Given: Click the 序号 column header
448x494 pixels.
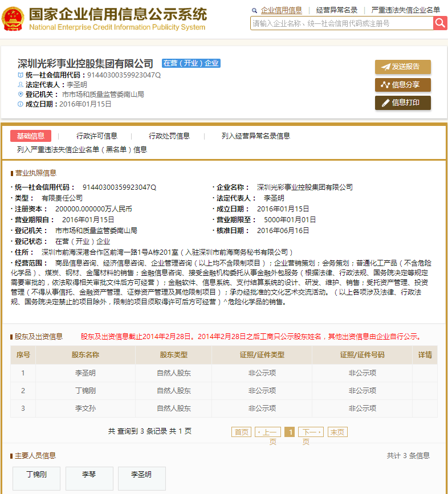Looking at the screenshot, I should coord(23,355).
